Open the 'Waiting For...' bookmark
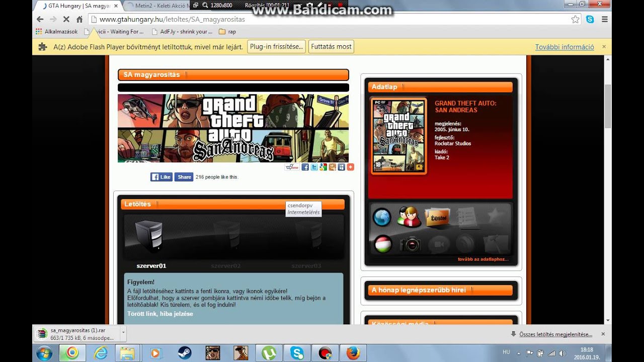The height and width of the screenshot is (362, 644). 115,32
